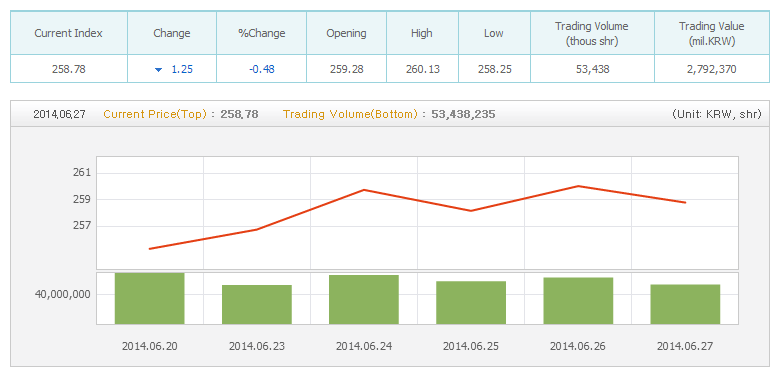Select the percent change value -0.48

point(261,69)
